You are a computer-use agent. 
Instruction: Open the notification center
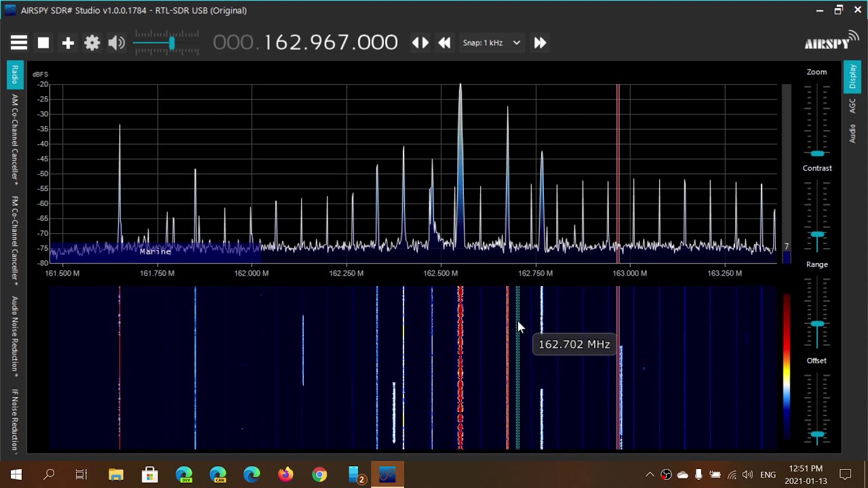pos(846,474)
